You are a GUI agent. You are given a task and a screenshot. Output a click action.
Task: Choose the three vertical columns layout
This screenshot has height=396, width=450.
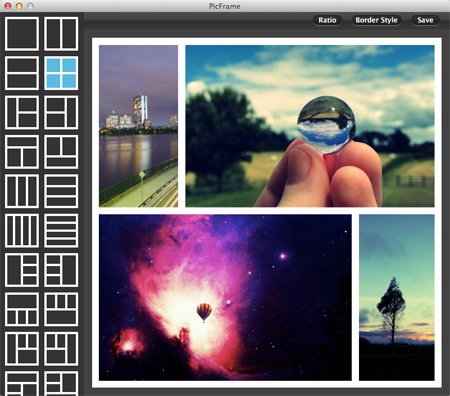click(22, 191)
